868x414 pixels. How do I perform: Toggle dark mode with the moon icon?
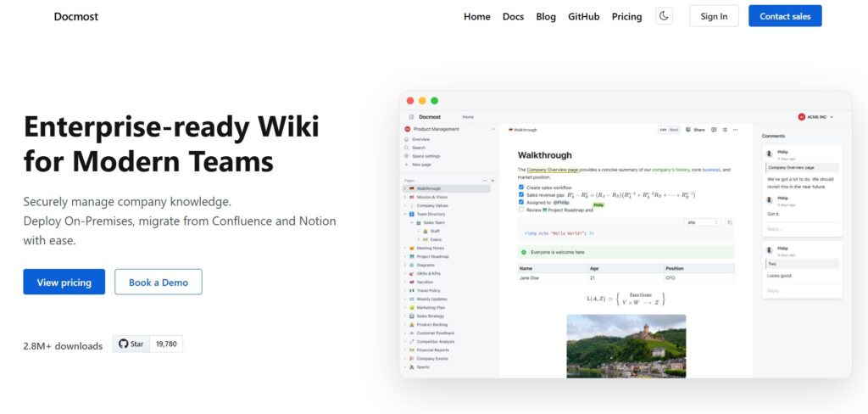pyautogui.click(x=664, y=16)
